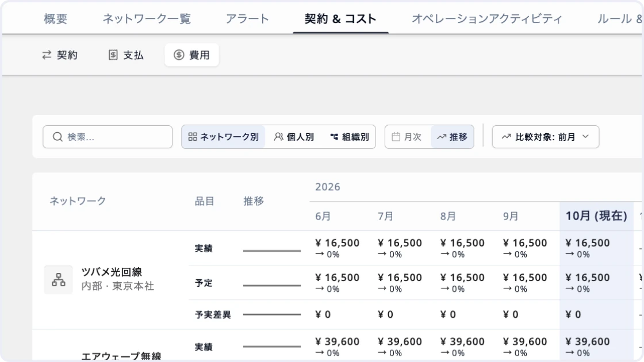Click the receipt icon beside 支払
This screenshot has height=362, width=644.
113,55
